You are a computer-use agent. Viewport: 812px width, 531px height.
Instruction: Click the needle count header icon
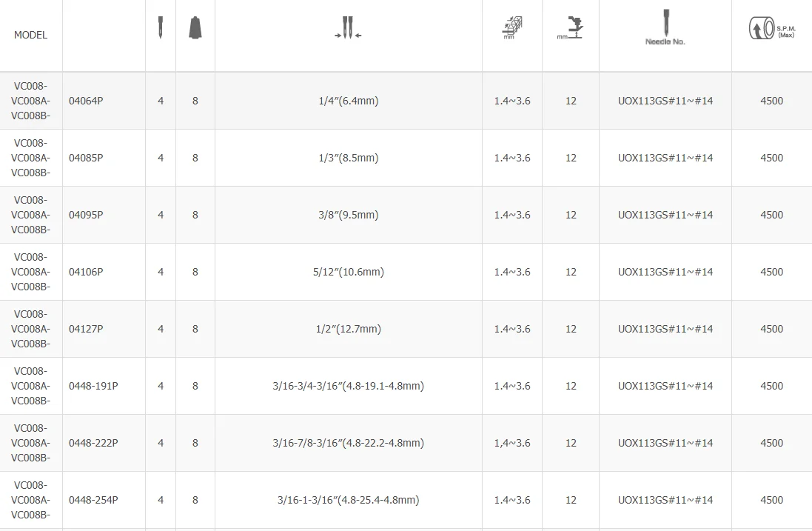tap(161, 27)
